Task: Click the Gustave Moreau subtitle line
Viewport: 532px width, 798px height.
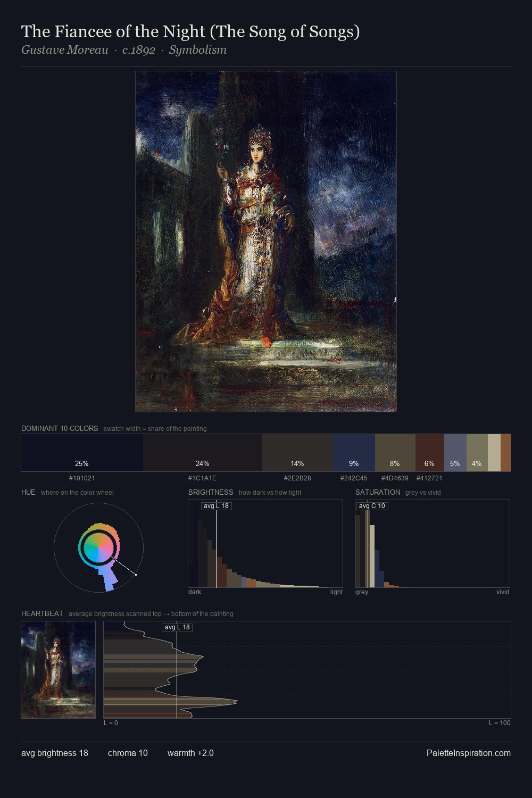Action: click(x=124, y=50)
